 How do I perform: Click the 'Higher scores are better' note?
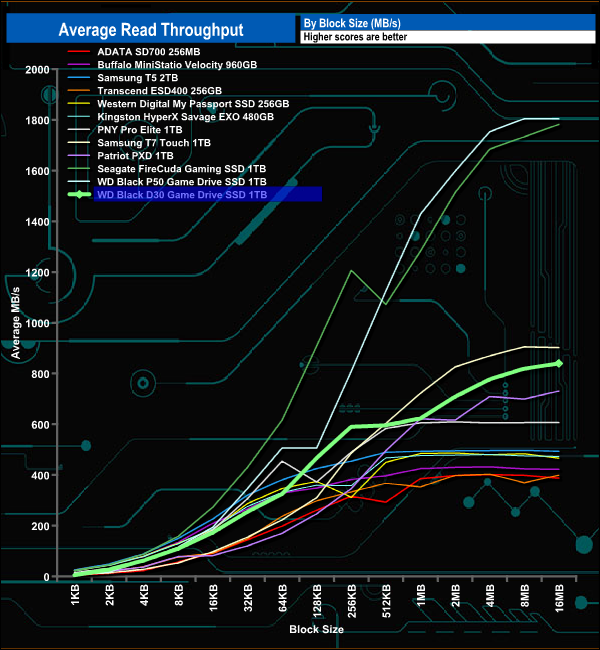355,37
